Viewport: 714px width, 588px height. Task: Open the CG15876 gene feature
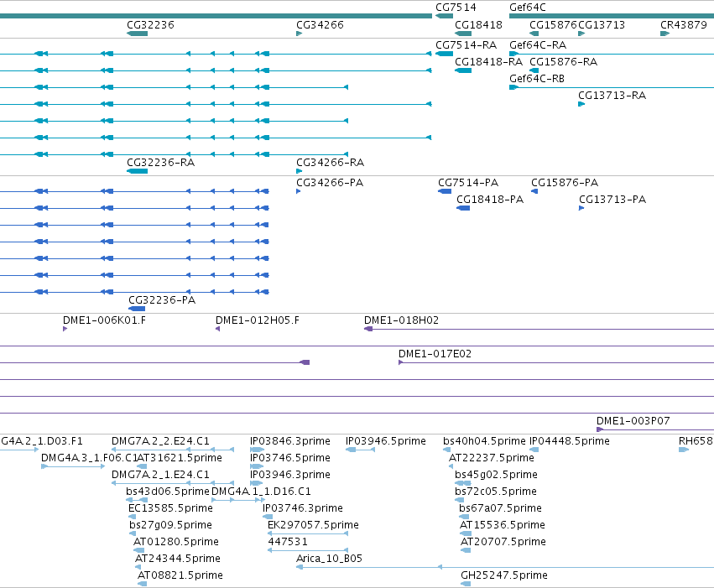[534, 34]
